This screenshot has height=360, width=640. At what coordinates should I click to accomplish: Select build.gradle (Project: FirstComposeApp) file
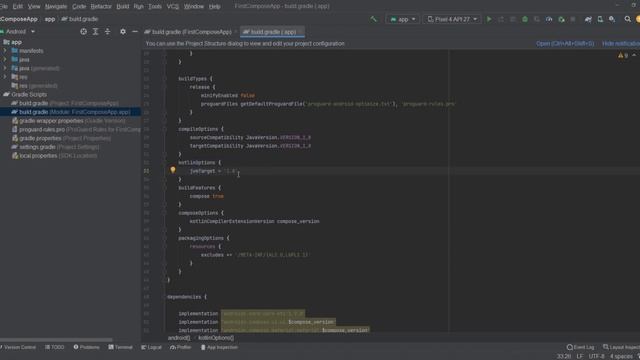(65, 103)
